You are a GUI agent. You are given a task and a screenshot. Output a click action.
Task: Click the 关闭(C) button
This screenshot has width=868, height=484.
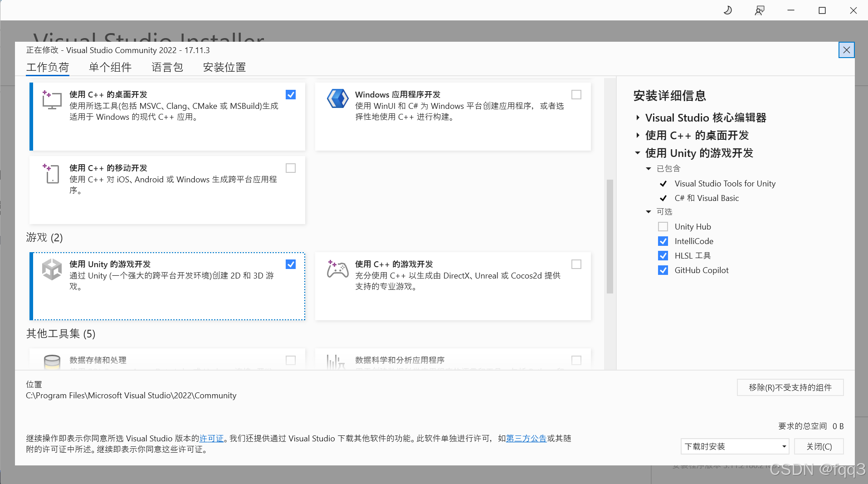pyautogui.click(x=819, y=446)
